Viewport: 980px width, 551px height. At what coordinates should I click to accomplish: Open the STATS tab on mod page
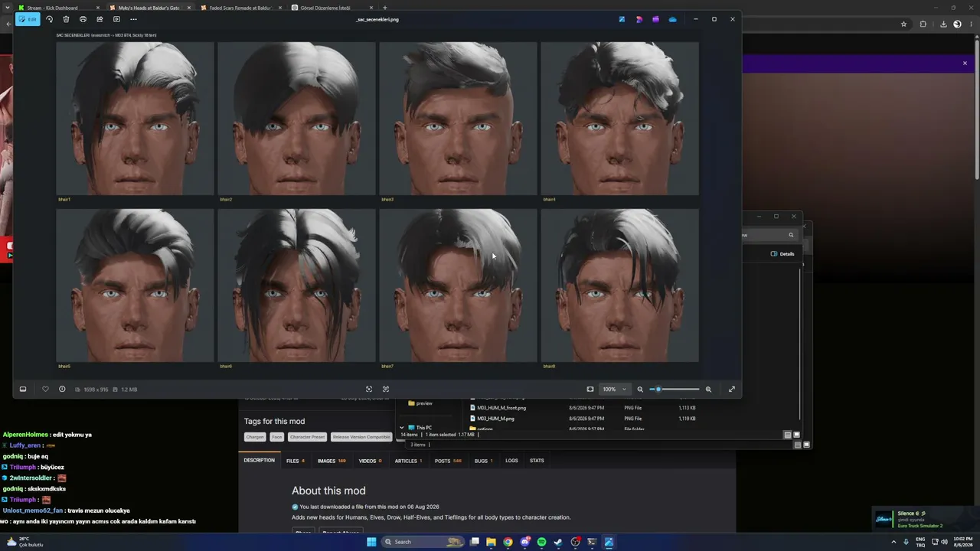[537, 461]
